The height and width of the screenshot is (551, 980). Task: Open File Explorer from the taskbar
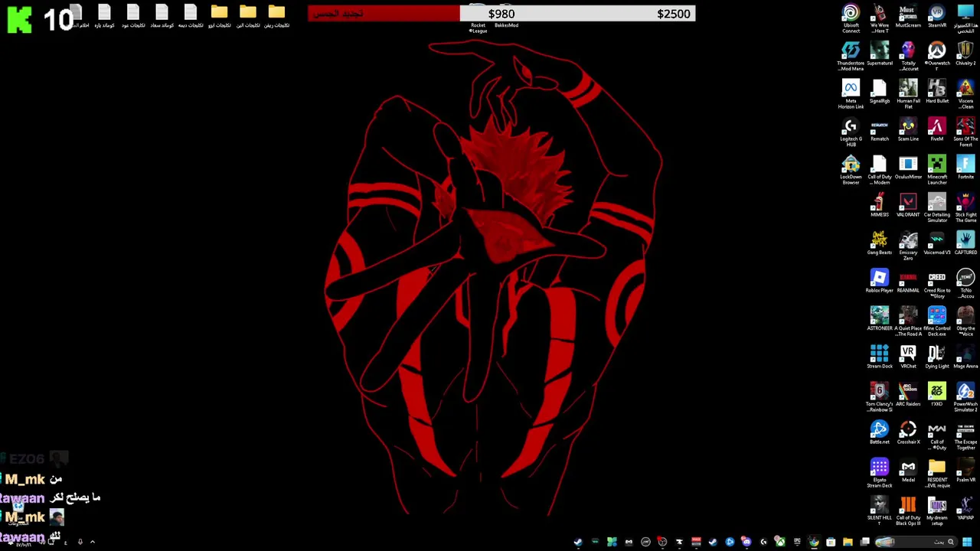point(848,542)
